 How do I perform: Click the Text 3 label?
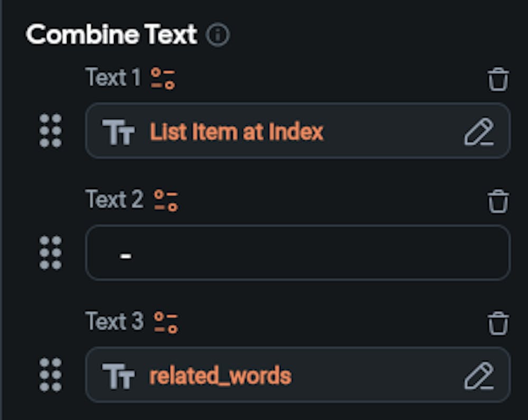[115, 322]
